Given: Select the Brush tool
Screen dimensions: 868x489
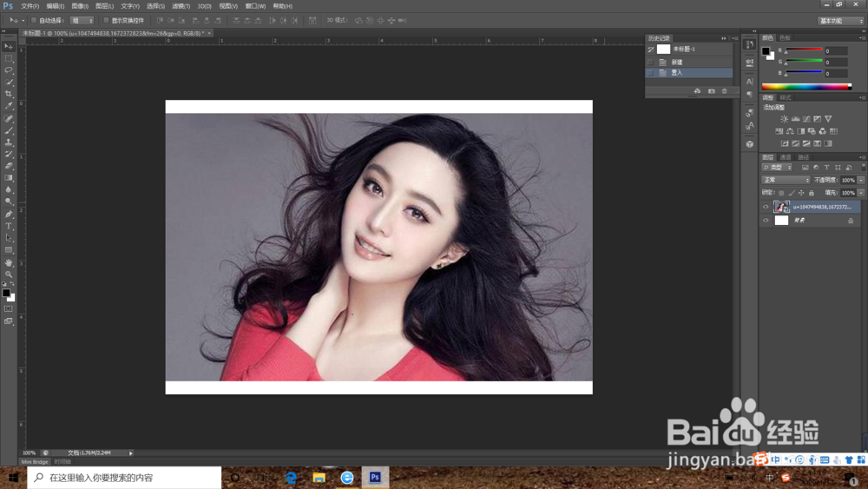Looking at the screenshot, I should [9, 130].
